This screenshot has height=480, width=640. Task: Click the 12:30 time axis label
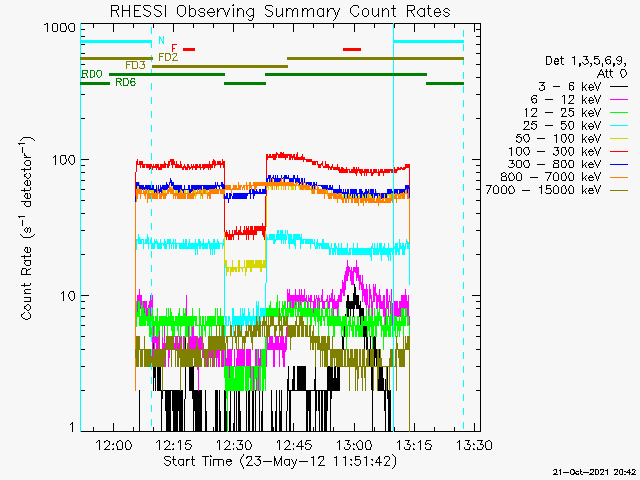click(x=234, y=445)
